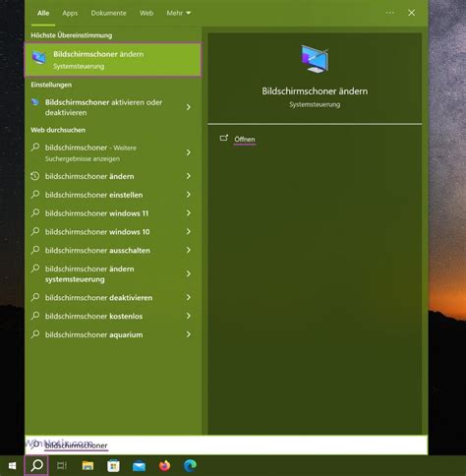
Task: Select suggestion bildschirmschoner windows 11
Action: (113, 213)
